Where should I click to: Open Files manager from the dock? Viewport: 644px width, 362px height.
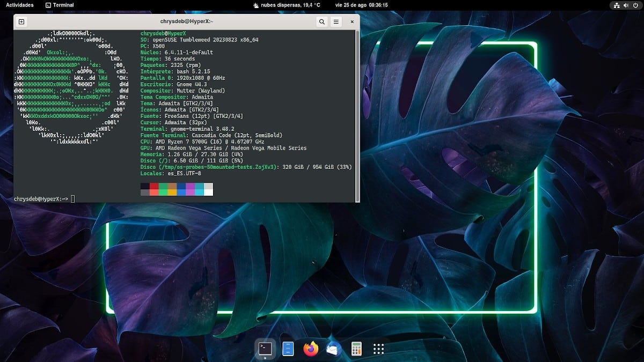pyautogui.click(x=288, y=349)
